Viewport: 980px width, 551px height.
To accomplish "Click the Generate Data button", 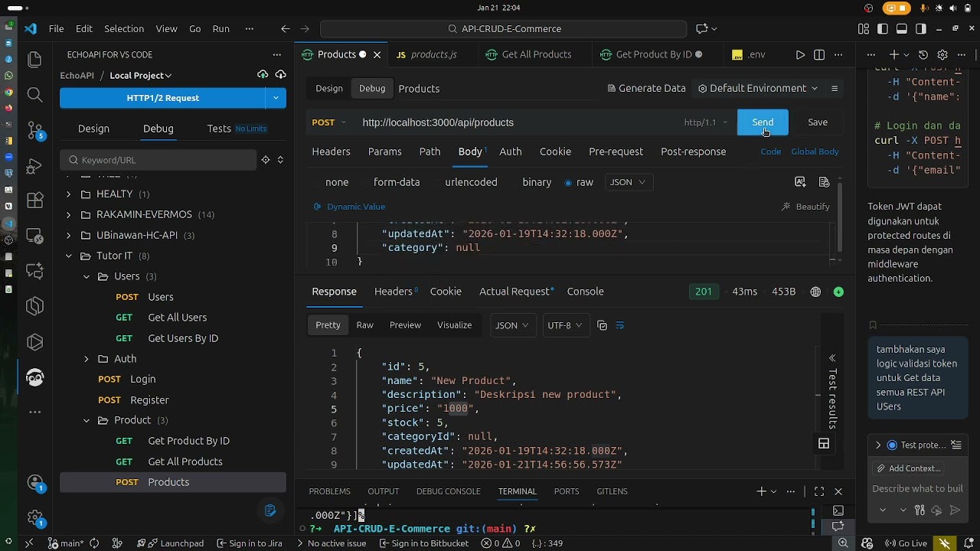I will point(646,89).
